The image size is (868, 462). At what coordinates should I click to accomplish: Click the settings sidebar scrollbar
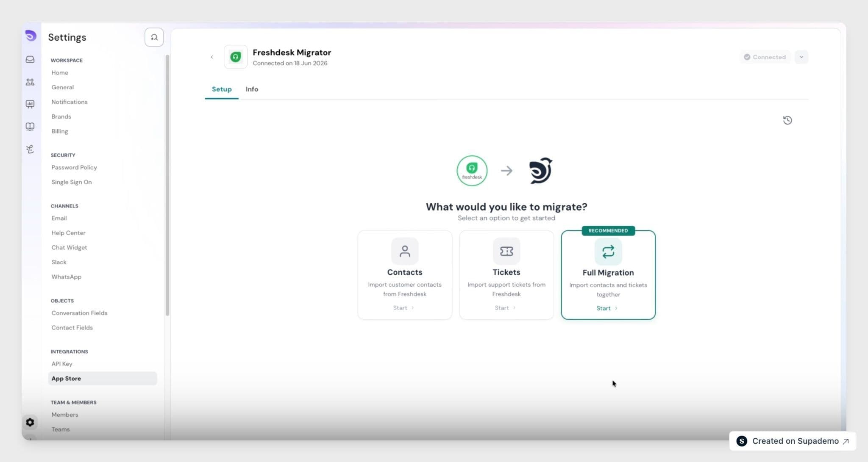tap(167, 185)
